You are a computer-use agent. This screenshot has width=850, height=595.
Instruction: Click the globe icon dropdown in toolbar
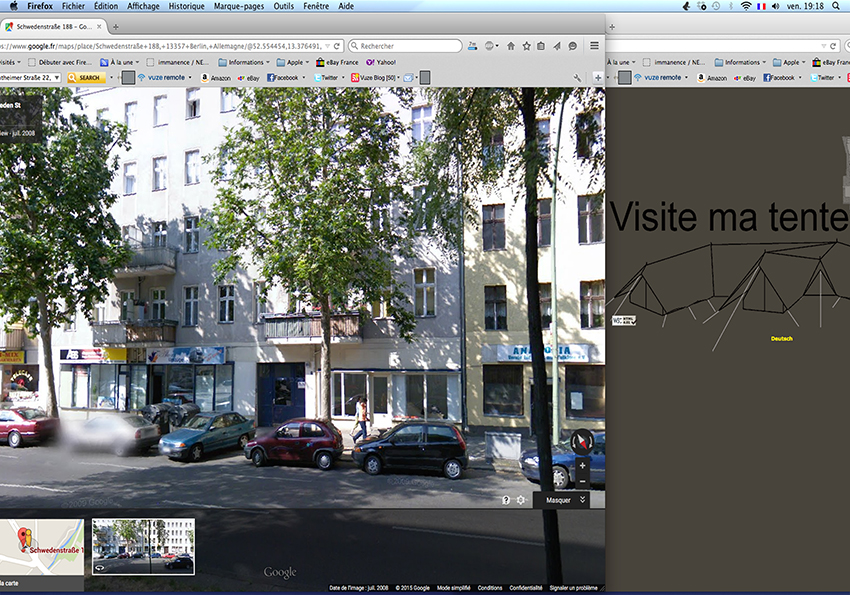tap(492, 46)
